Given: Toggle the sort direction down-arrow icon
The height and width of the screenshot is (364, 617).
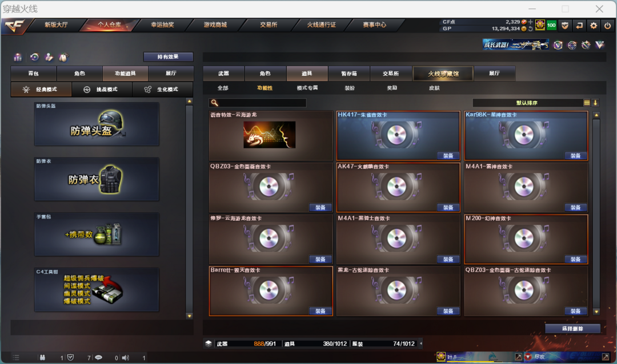Looking at the screenshot, I should coord(595,103).
